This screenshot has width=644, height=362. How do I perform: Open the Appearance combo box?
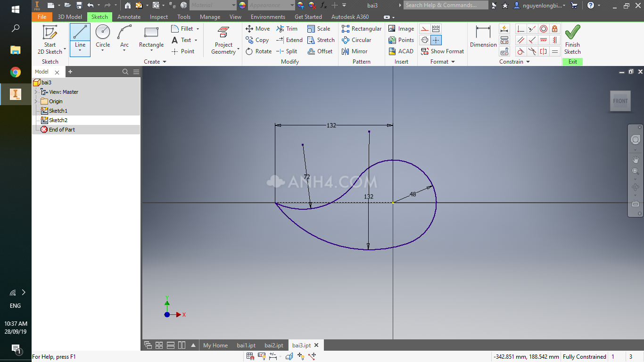point(271,5)
